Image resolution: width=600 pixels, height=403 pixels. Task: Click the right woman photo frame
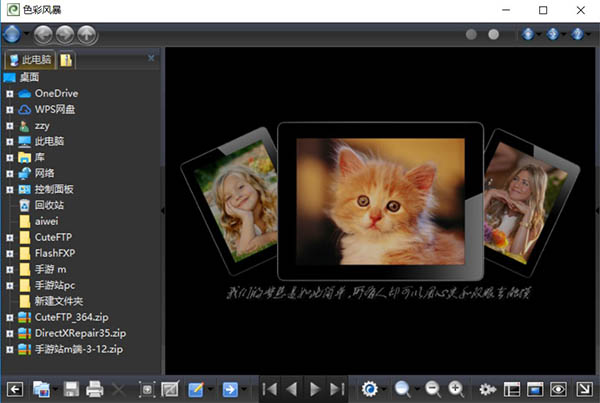point(532,203)
